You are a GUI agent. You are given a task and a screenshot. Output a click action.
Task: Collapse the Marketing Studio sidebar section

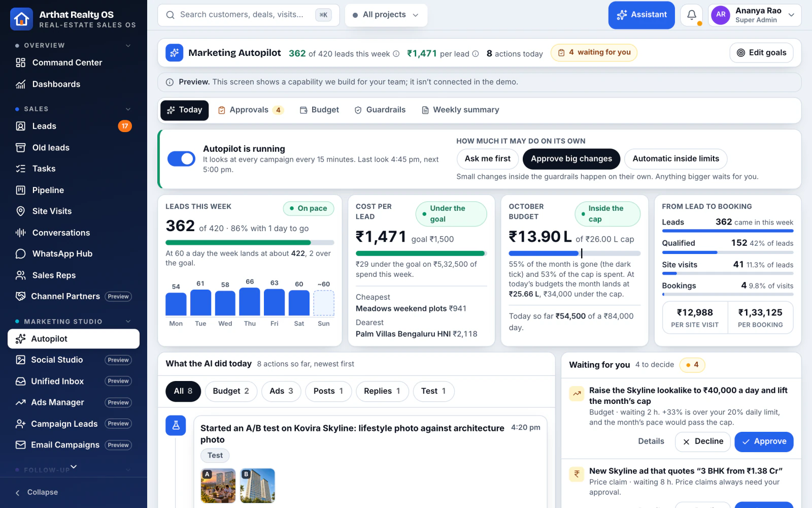click(128, 321)
